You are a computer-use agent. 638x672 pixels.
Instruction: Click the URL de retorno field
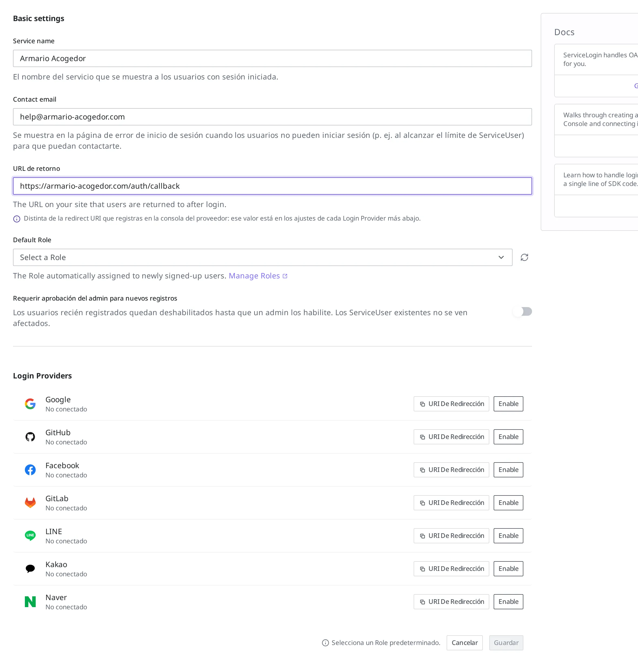coord(273,186)
